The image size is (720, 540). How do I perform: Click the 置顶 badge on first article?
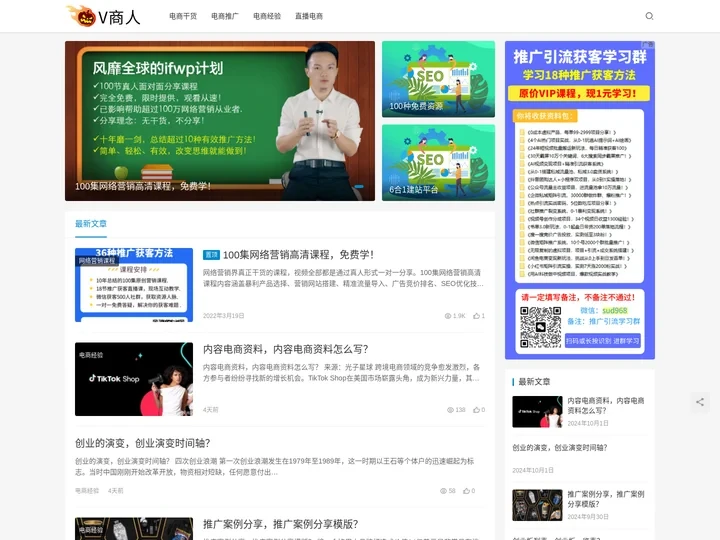[x=211, y=255]
